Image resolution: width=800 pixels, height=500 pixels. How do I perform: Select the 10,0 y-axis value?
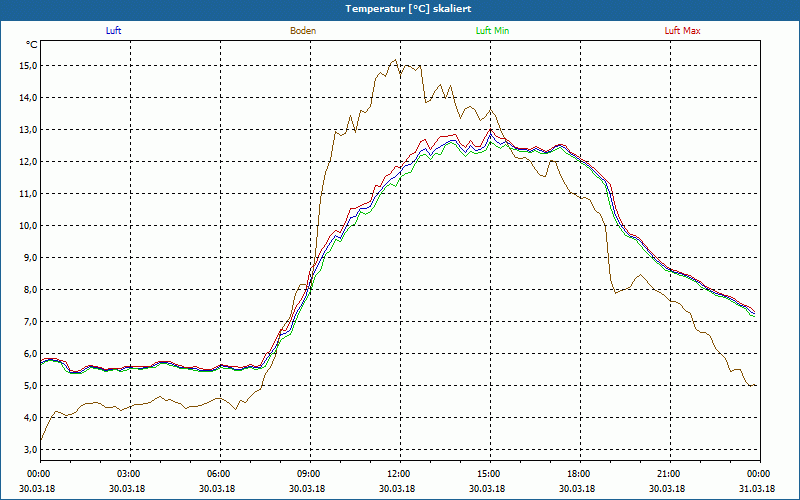click(29, 226)
